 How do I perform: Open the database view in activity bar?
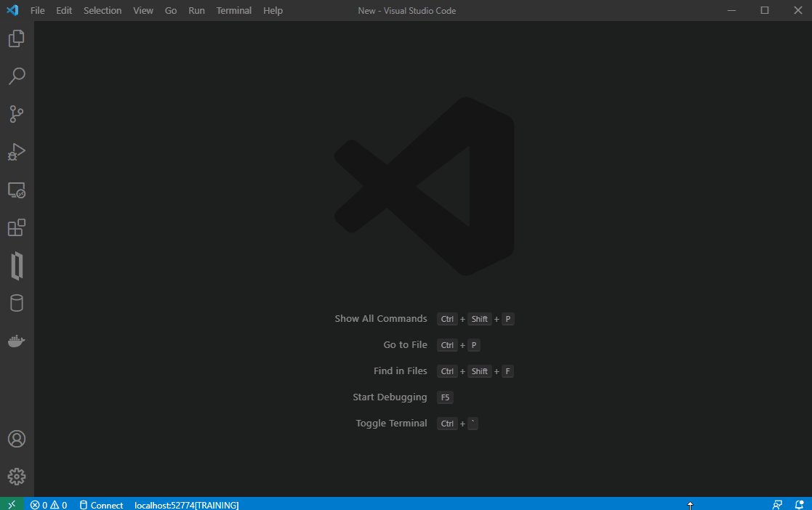tap(16, 303)
